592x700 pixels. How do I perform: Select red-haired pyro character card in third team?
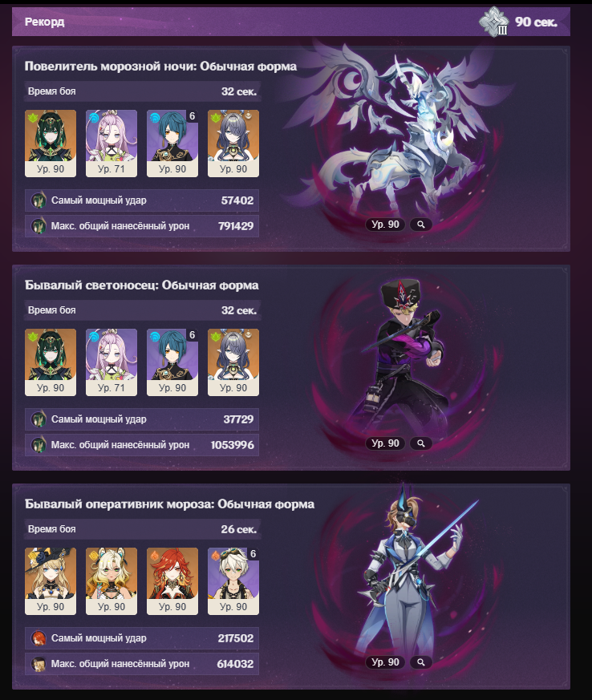[172, 581]
